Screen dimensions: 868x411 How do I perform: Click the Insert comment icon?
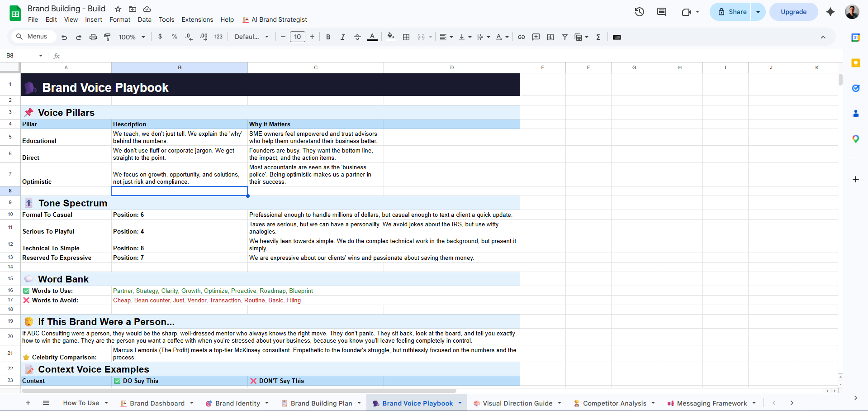(x=536, y=37)
